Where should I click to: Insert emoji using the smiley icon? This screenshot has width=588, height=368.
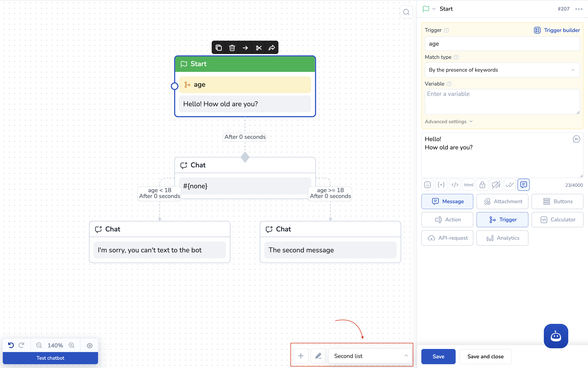427,185
